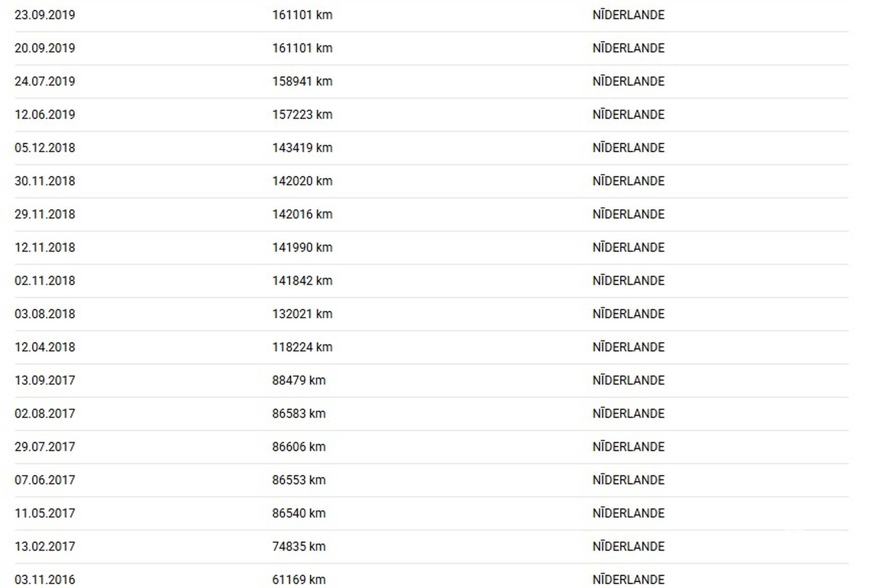Image resolution: width=882 pixels, height=588 pixels.
Task: Select the 07.06.2017 date
Action: [45, 480]
